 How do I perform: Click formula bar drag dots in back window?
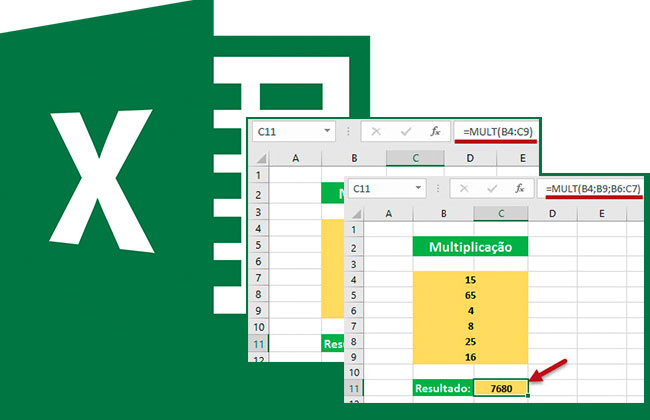tap(348, 132)
